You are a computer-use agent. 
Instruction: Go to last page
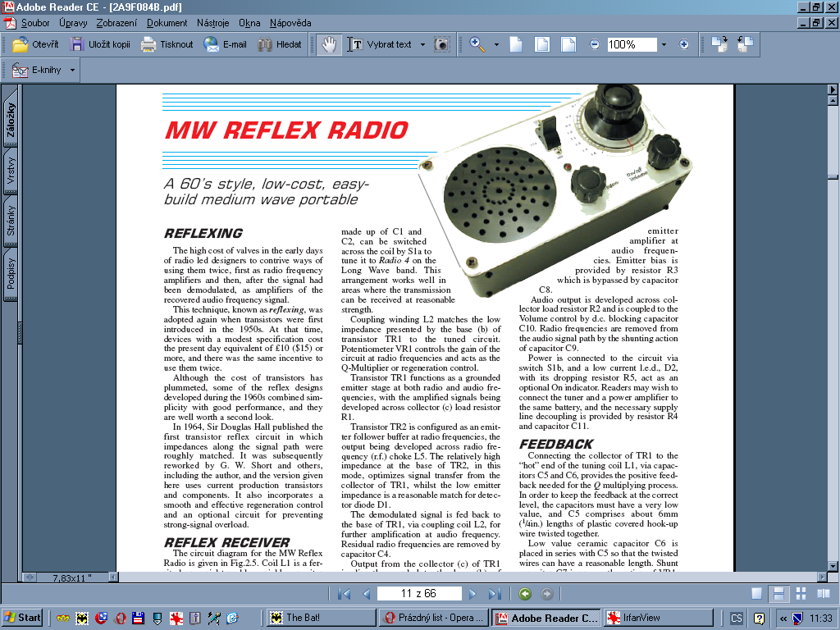point(495,594)
